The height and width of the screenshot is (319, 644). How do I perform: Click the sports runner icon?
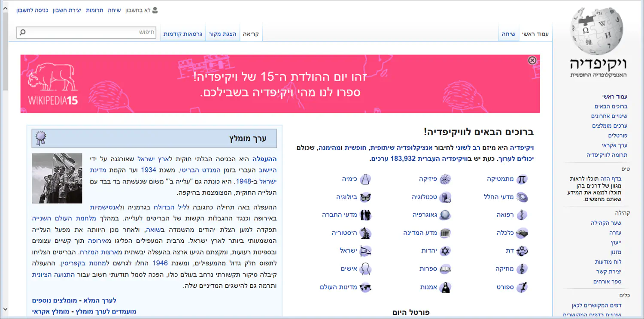click(x=522, y=287)
